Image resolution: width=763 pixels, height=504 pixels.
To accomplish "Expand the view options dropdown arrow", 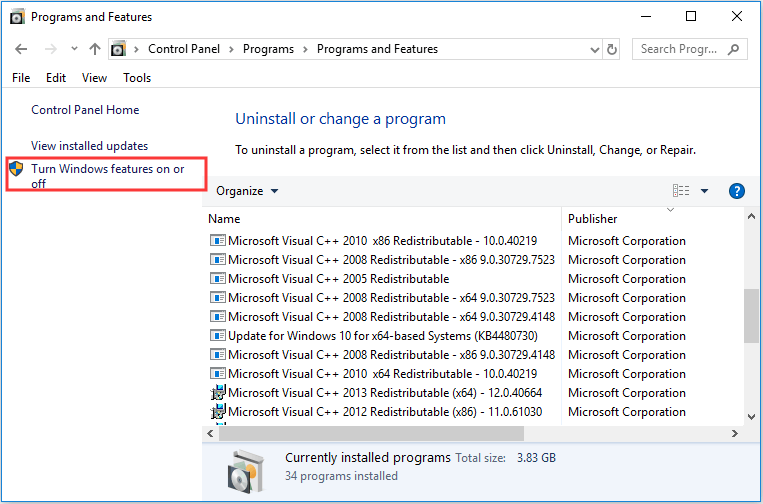I will [x=704, y=191].
